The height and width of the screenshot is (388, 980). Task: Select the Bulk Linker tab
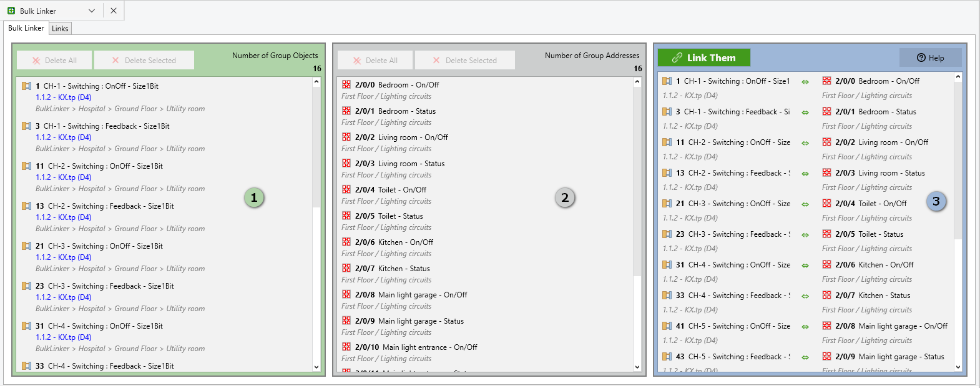click(26, 28)
